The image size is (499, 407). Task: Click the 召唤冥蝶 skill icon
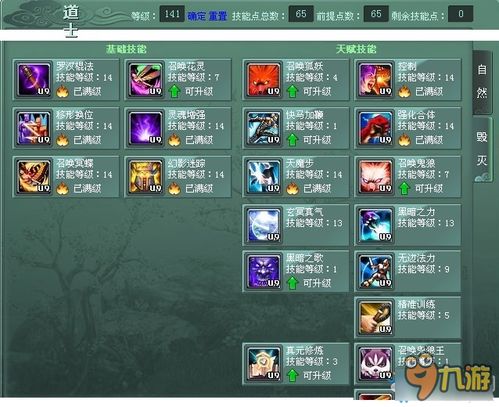(x=34, y=177)
